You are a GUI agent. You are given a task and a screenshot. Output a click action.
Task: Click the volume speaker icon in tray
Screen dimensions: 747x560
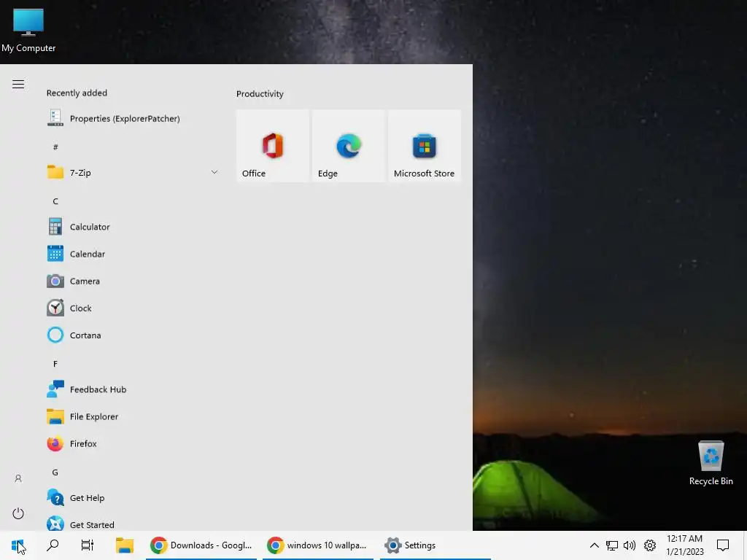coord(630,545)
